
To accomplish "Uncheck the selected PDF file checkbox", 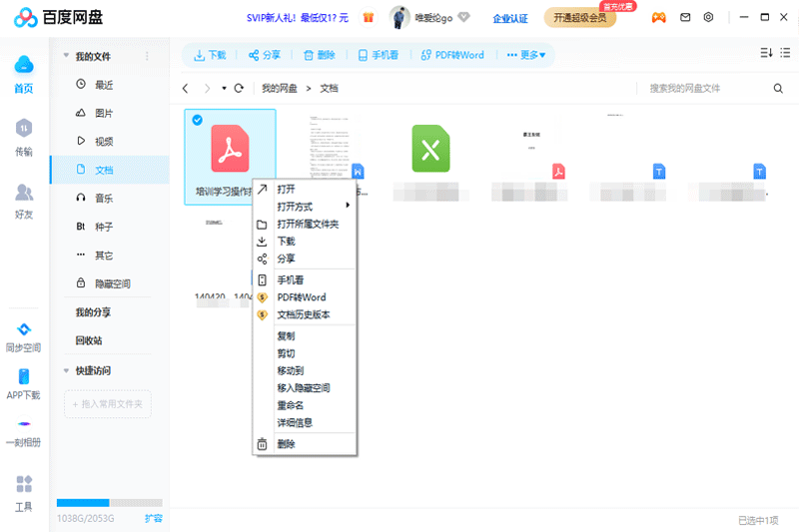I will click(x=197, y=121).
